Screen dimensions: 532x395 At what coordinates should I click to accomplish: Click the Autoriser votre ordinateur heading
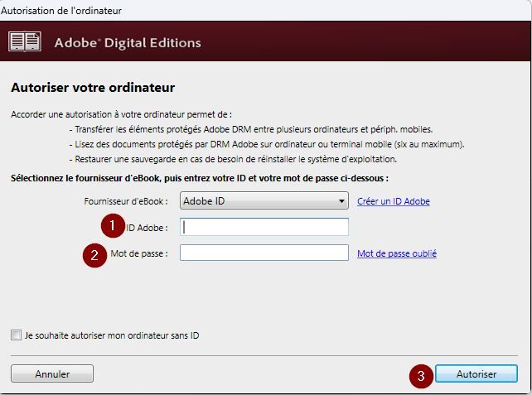point(92,87)
